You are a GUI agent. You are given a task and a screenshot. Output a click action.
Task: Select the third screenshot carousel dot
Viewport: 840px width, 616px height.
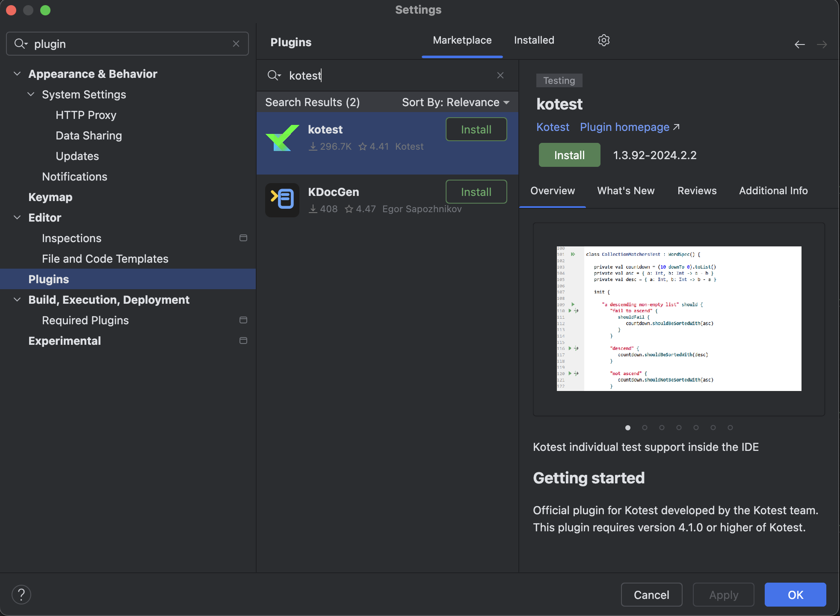click(x=662, y=427)
